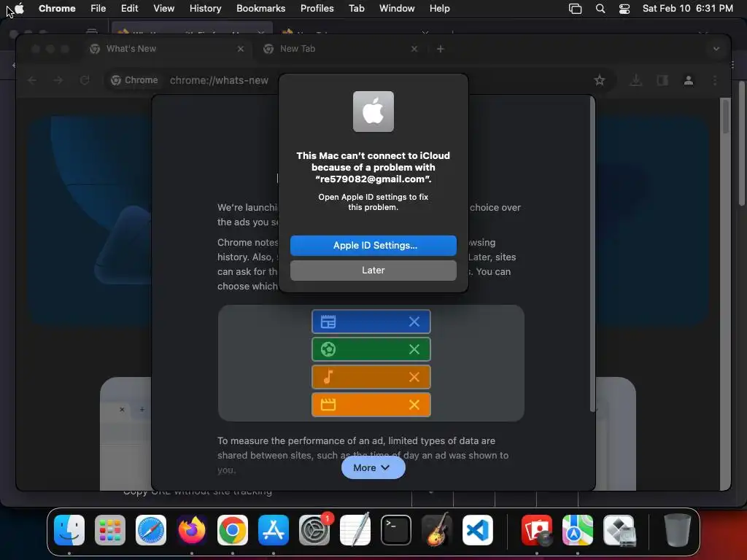This screenshot has width=747, height=560.
Task: Click the Stage Manager windows icon in menu bar
Action: 575,8
